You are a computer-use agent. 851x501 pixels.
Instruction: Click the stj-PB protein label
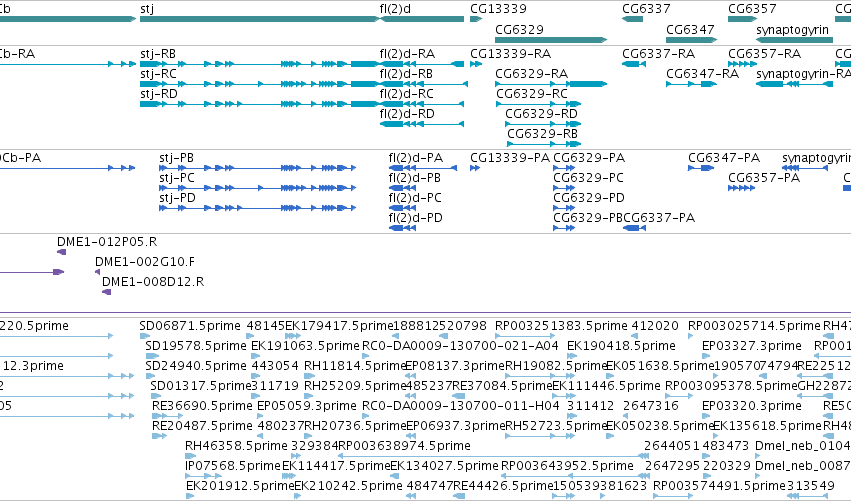coord(176,158)
